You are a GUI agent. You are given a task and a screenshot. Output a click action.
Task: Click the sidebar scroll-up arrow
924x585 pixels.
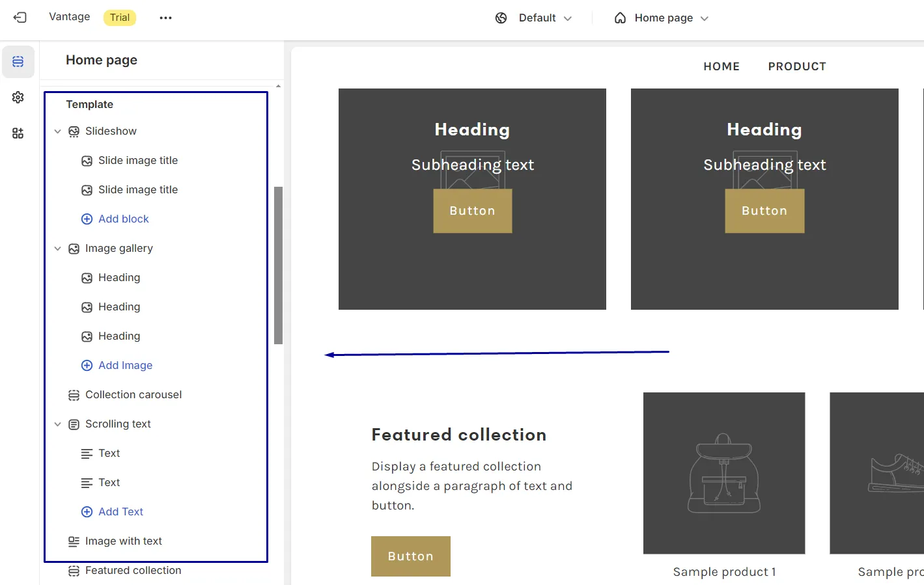click(x=279, y=86)
